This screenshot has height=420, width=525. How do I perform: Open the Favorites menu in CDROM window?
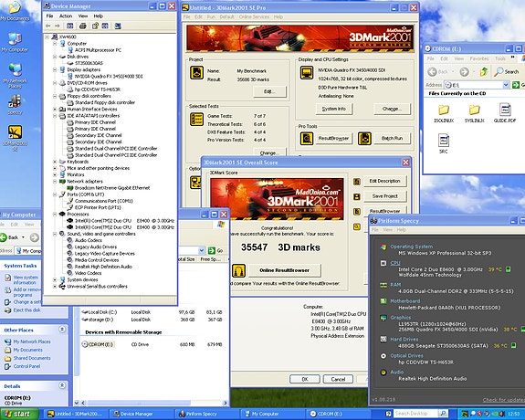[479, 58]
